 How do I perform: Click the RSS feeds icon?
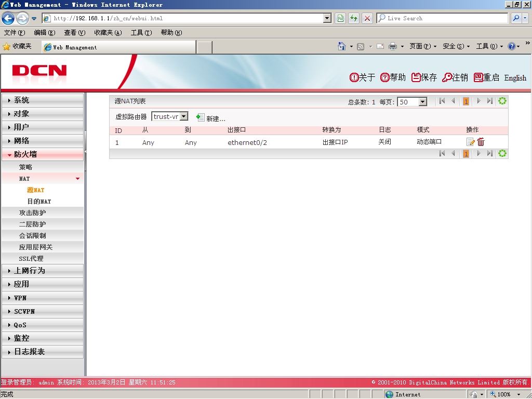pos(361,46)
